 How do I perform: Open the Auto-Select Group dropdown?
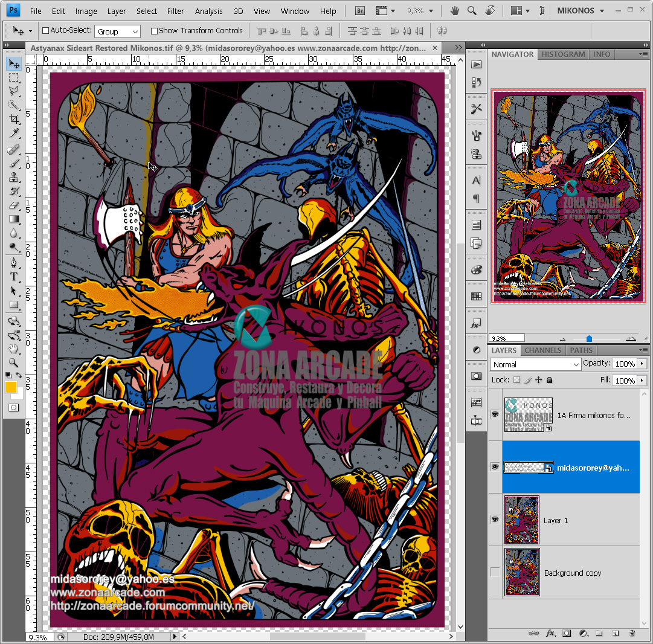coord(118,31)
